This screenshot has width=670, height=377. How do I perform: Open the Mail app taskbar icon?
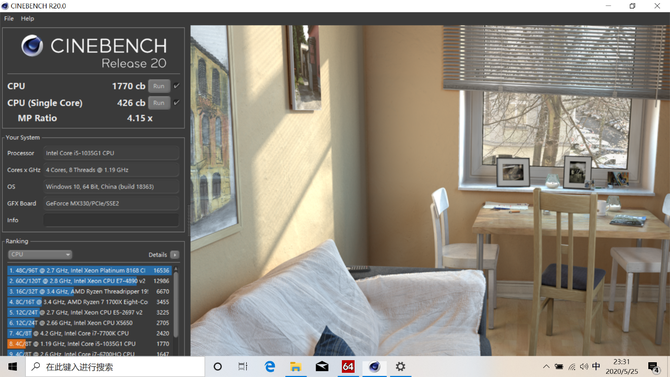coord(322,366)
